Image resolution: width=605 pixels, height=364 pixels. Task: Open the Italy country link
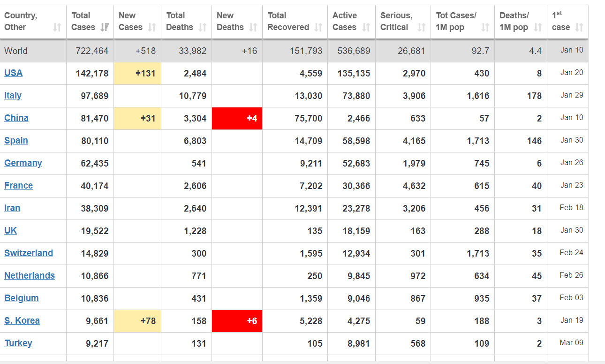point(13,95)
